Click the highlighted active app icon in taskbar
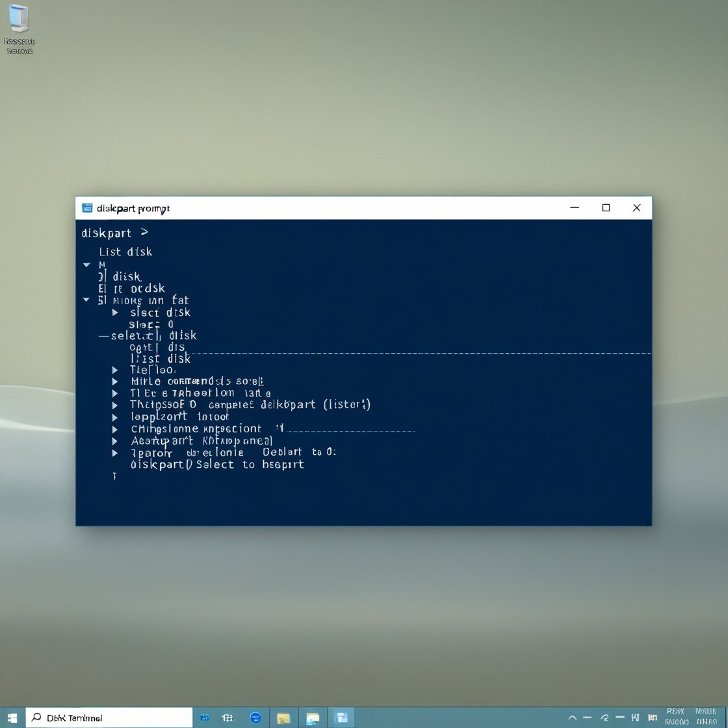Viewport: 728px width, 728px height. [341, 718]
